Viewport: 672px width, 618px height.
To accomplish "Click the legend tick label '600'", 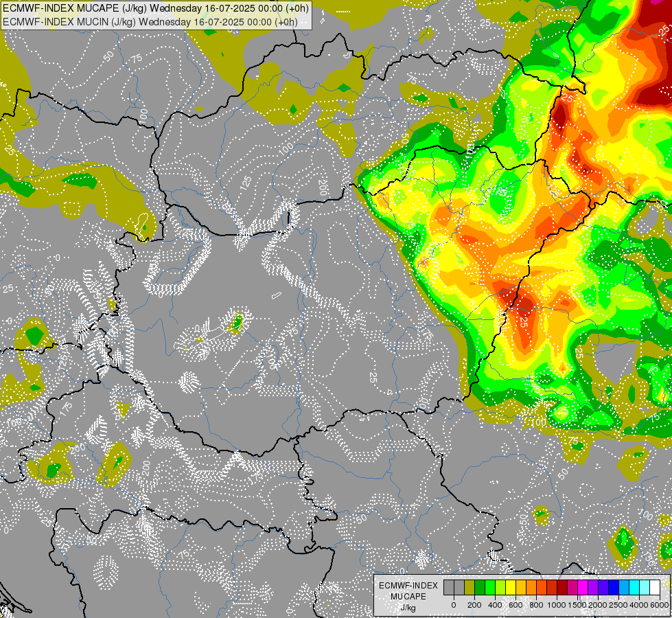I will 515,605.
